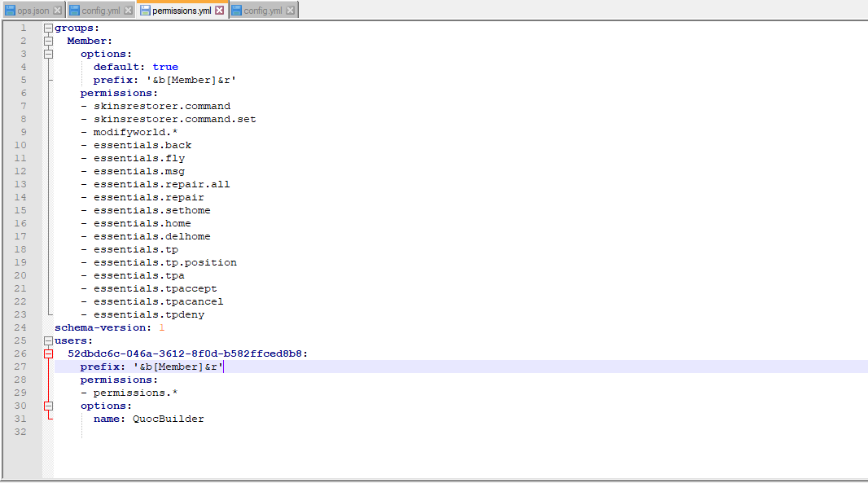868x483 pixels.
Task: Click the 'modifyworld.*' entry
Action: pos(136,133)
